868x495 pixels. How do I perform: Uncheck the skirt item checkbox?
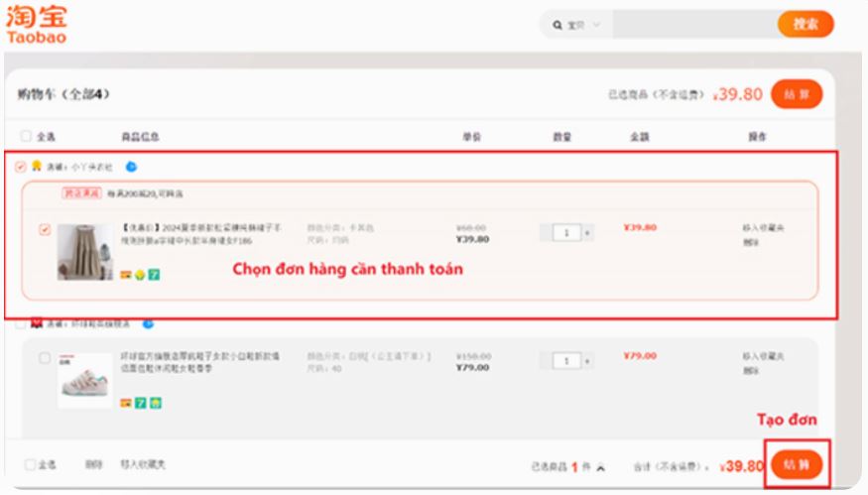pyautogui.click(x=45, y=229)
